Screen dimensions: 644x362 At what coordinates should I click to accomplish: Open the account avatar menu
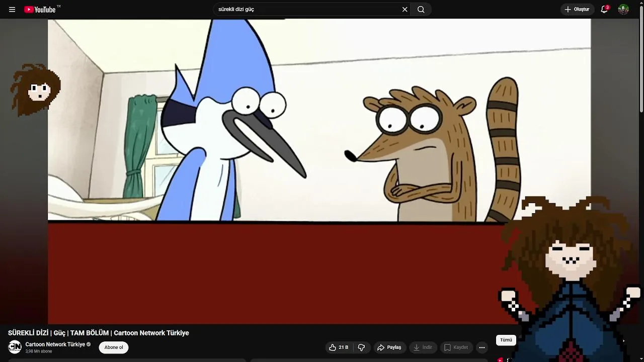tap(623, 10)
